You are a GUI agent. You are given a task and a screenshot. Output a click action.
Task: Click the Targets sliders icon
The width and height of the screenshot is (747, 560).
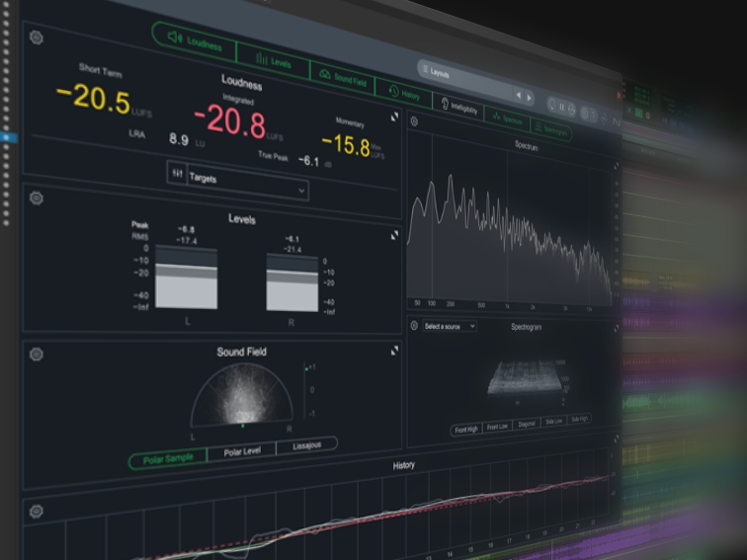[177, 173]
